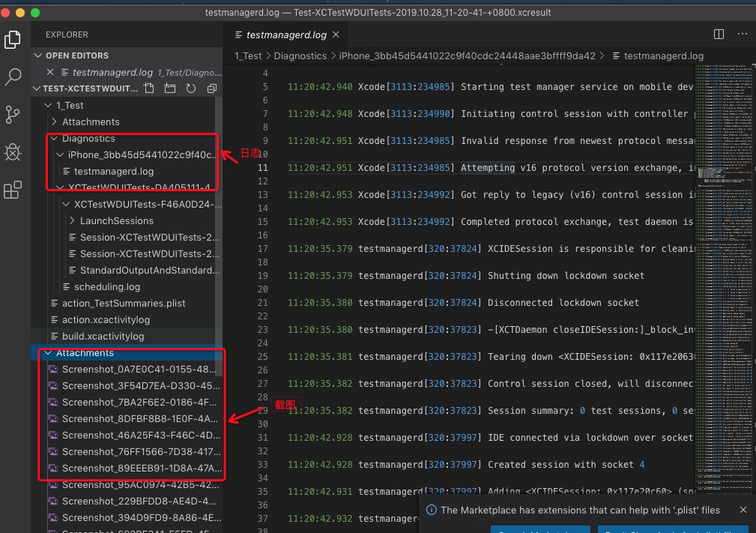Open Screenshot_89EEEB91-1D8A image
The height and width of the screenshot is (533, 756).
click(x=142, y=469)
